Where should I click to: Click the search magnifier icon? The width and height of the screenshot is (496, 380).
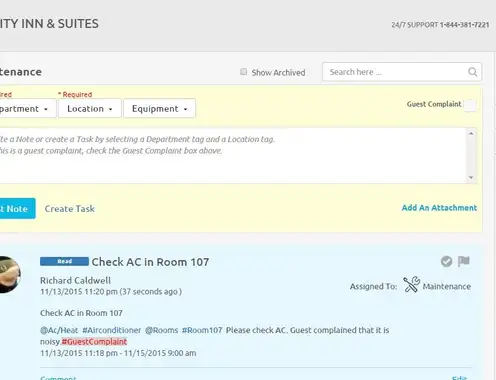tap(472, 72)
